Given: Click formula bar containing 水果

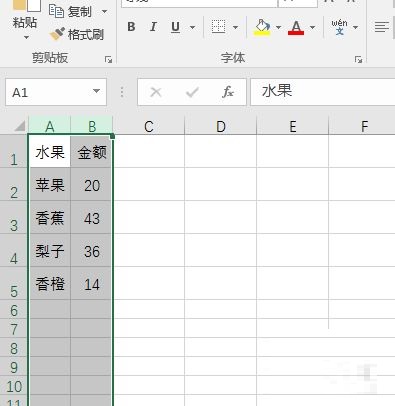Looking at the screenshot, I should tap(323, 92).
